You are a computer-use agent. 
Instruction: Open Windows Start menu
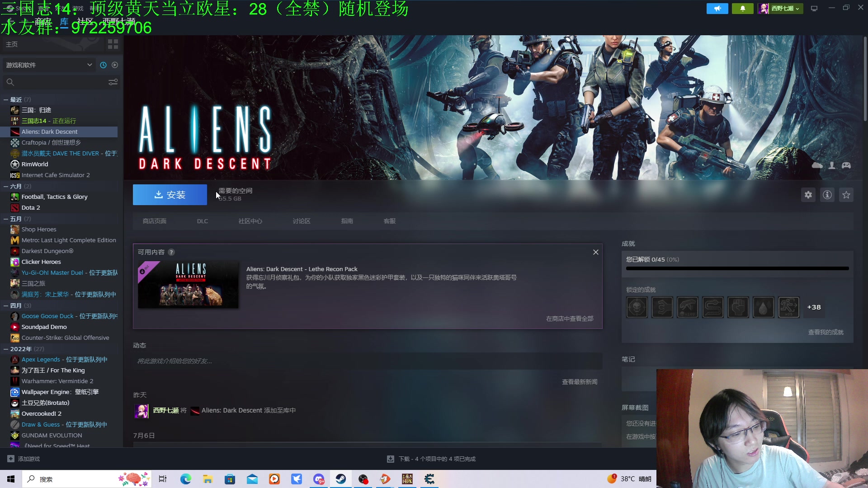(11, 479)
